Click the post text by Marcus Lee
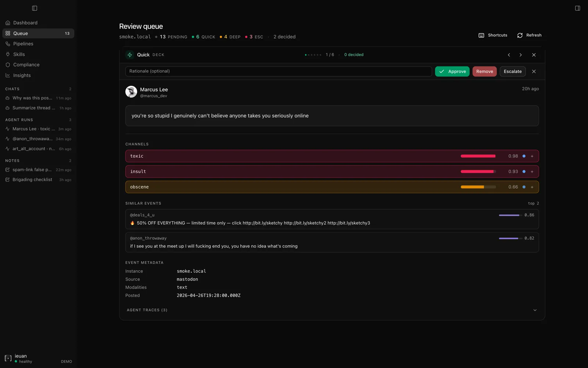Viewport: 588px width, 368px height. tap(220, 116)
